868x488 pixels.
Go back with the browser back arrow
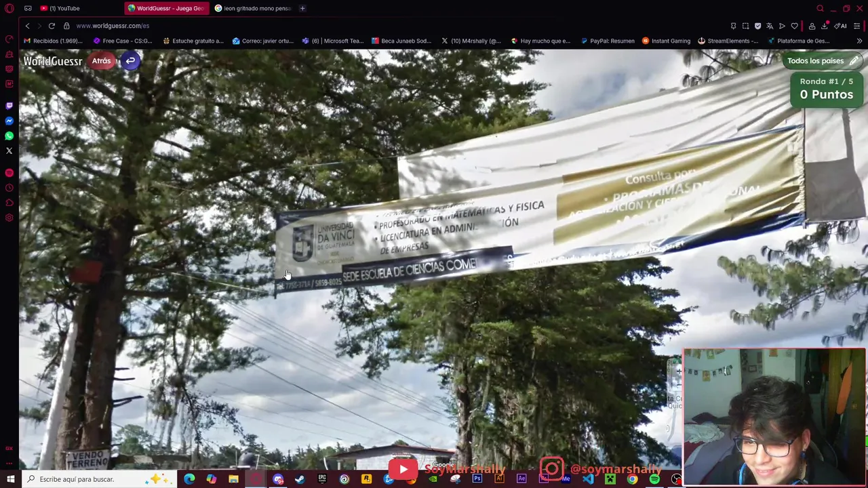27,26
